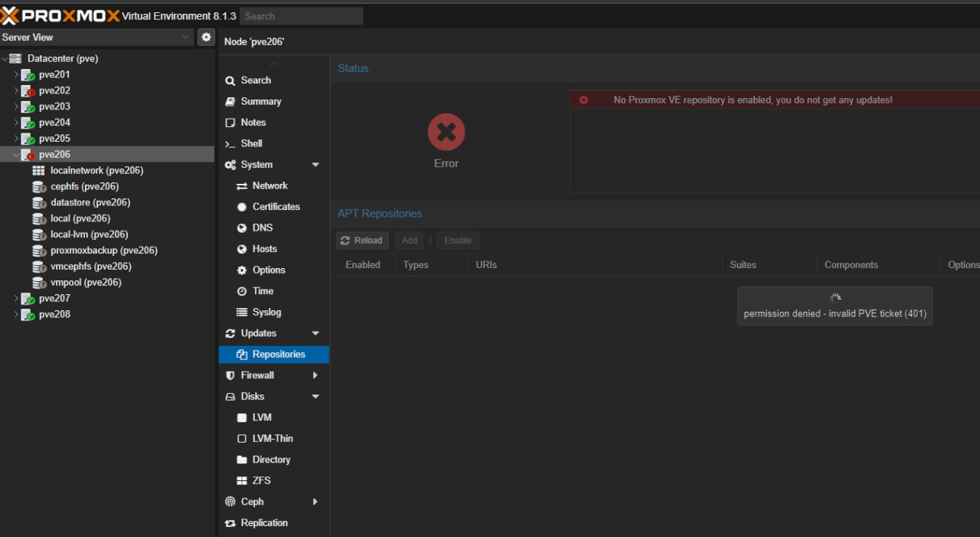Click the 'permission denied - invalid PVE ticket (401)' message
The width and height of the screenshot is (980, 537).
tap(835, 314)
